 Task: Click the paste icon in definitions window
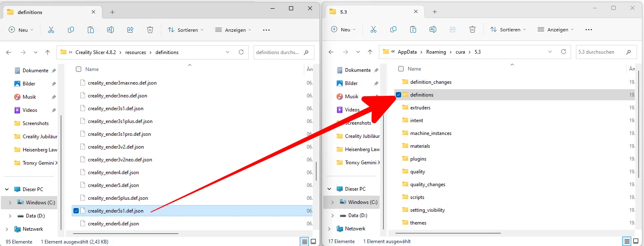coord(91,30)
